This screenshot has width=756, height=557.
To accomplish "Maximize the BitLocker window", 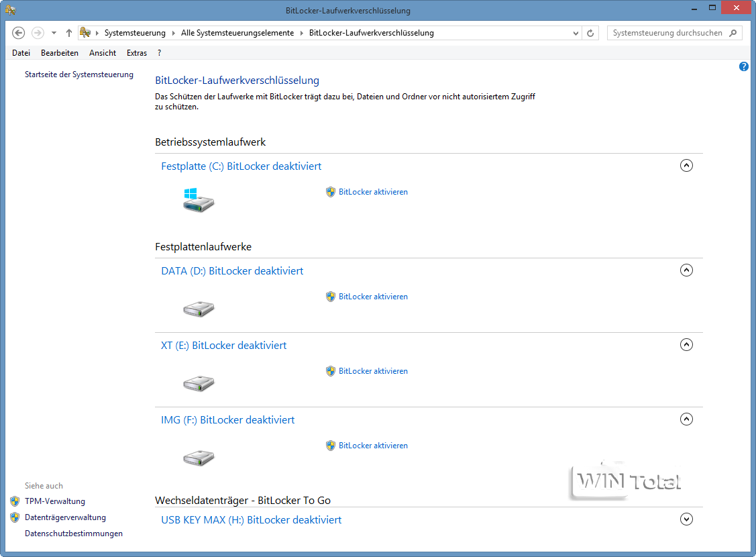I will tap(712, 8).
